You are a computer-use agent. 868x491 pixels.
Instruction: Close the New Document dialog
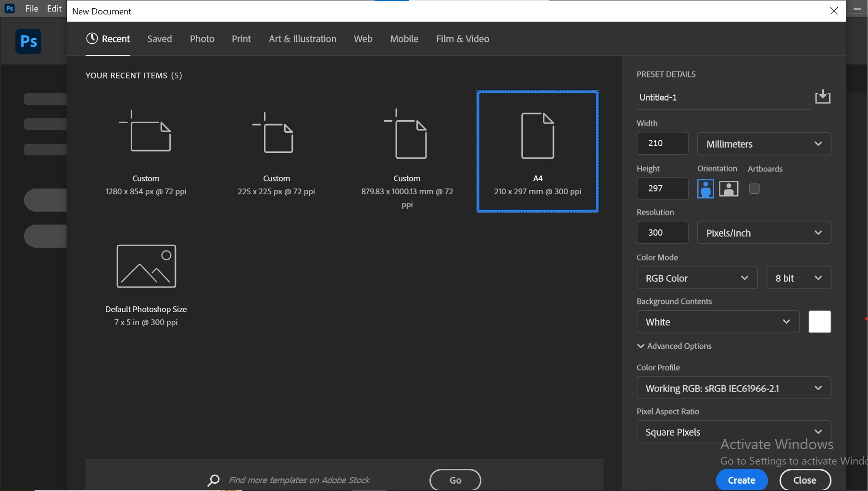pos(834,11)
